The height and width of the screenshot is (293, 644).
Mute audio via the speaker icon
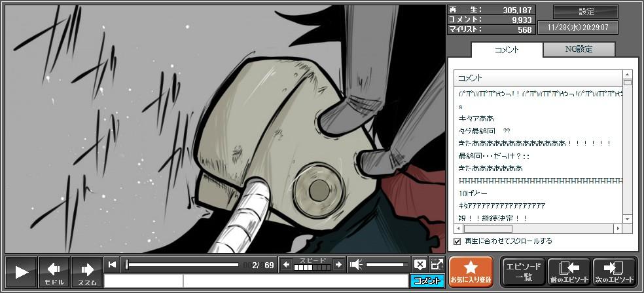(356, 265)
